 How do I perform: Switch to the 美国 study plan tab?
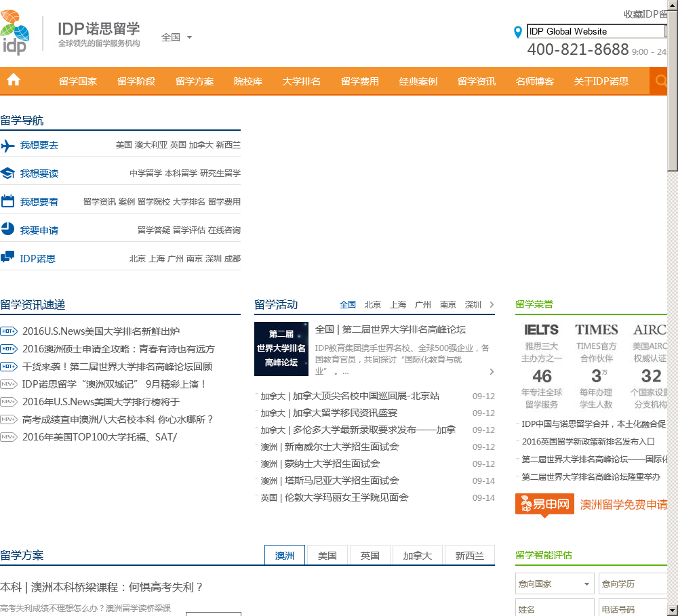(x=327, y=556)
